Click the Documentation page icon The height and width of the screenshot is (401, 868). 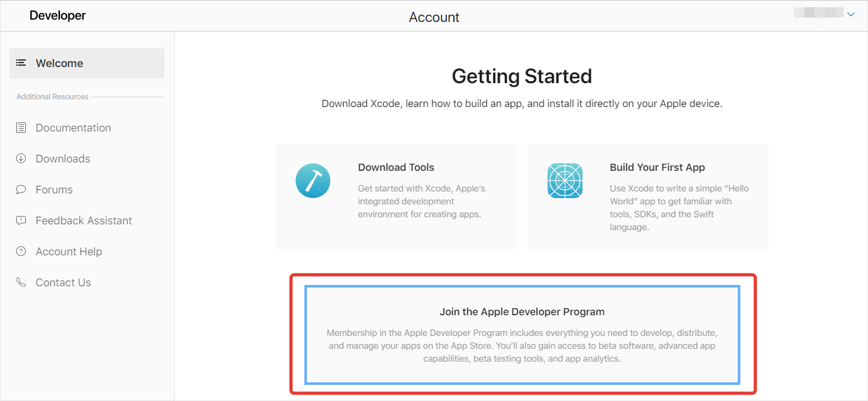[21, 128]
